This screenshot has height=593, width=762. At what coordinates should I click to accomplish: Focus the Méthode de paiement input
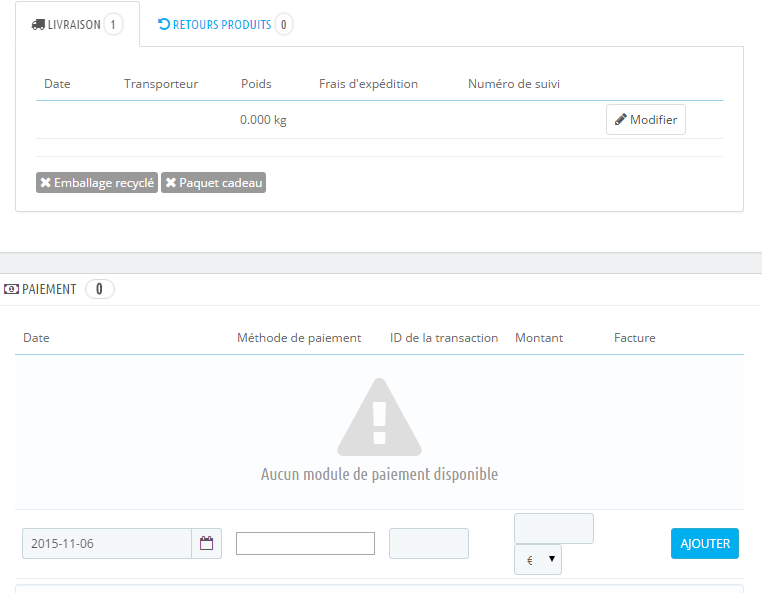pos(305,543)
